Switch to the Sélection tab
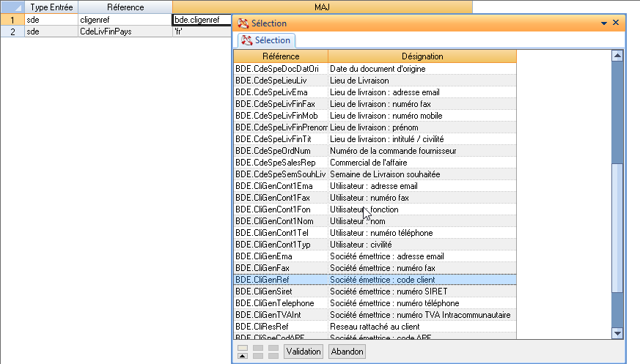 pos(266,40)
